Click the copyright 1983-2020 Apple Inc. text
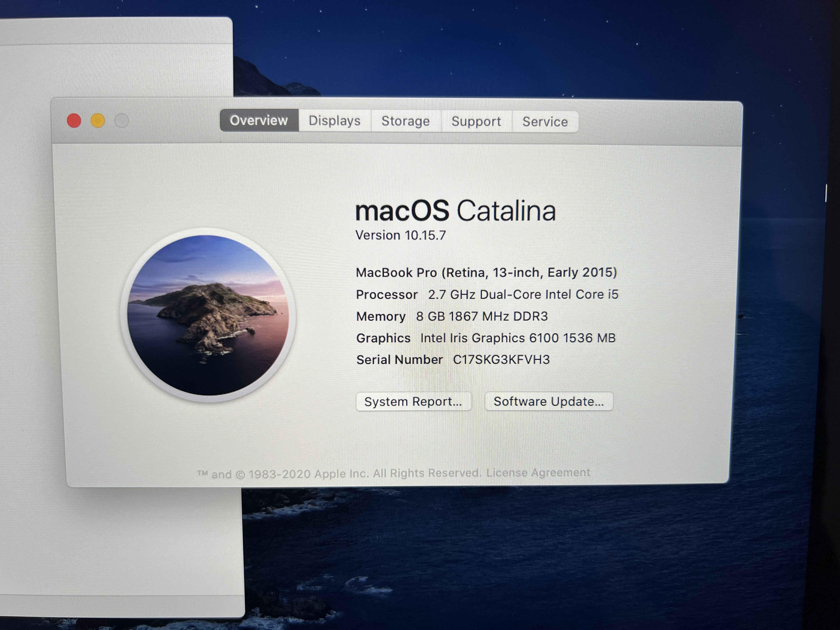840x630 pixels. (339, 474)
